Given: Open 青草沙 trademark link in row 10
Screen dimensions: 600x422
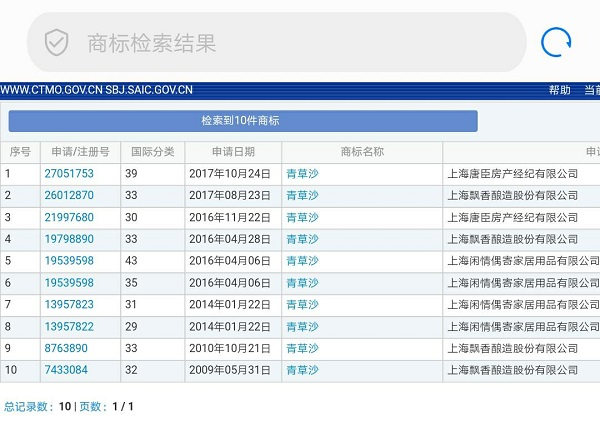Looking at the screenshot, I should pyautogui.click(x=302, y=370).
